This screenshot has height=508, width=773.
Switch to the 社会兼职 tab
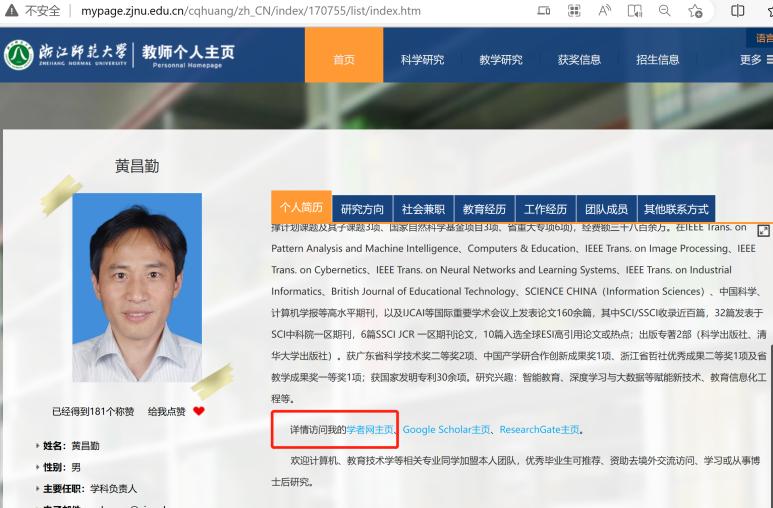point(423,209)
